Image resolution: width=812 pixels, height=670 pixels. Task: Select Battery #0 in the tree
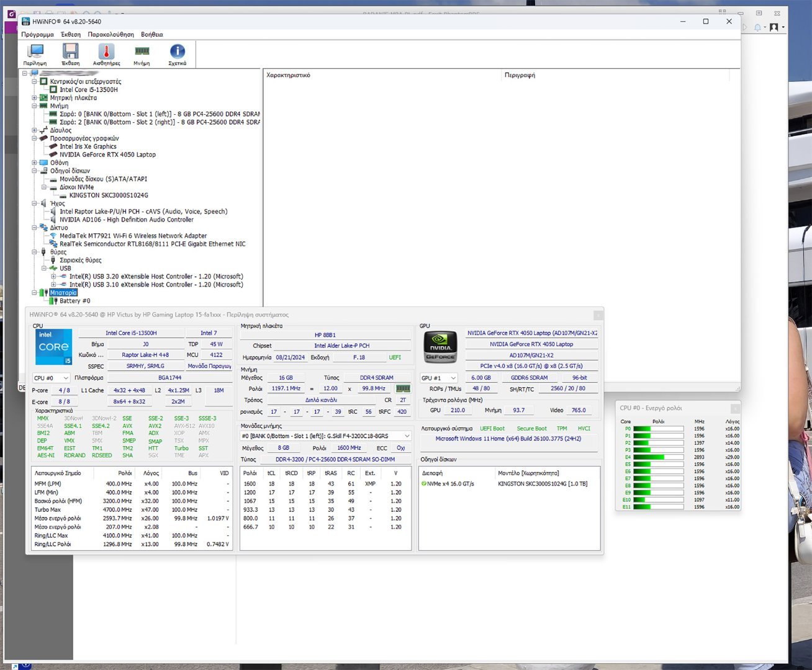tap(75, 300)
